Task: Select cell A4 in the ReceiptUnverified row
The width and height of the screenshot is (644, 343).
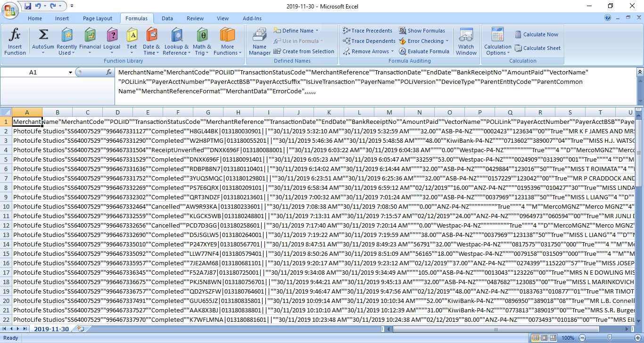Action: click(x=27, y=150)
